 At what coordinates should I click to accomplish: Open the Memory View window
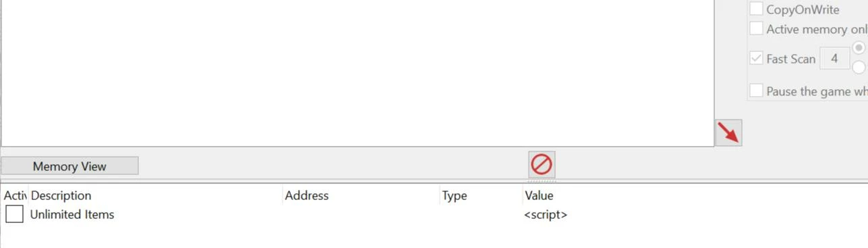pos(69,166)
